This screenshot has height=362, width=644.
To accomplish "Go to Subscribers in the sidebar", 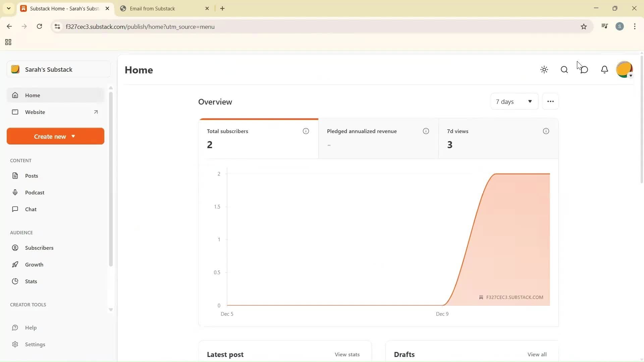I will (x=39, y=248).
